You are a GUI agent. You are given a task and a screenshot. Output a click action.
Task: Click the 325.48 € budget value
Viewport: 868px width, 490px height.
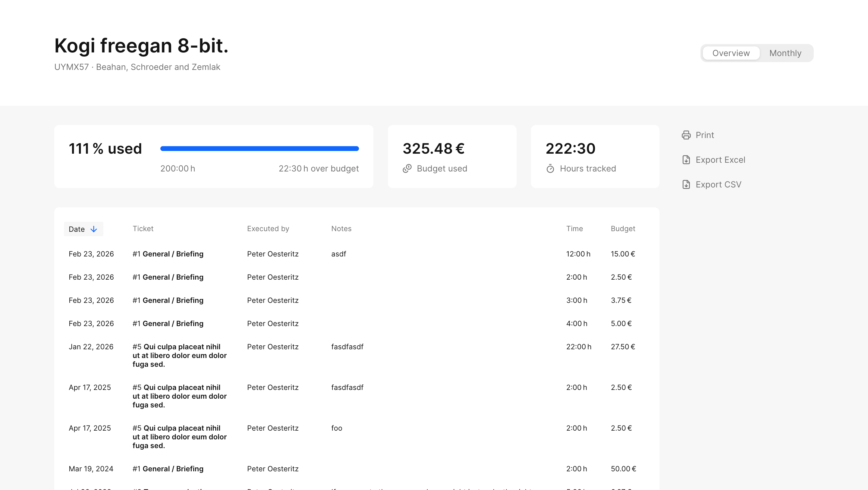[433, 149]
